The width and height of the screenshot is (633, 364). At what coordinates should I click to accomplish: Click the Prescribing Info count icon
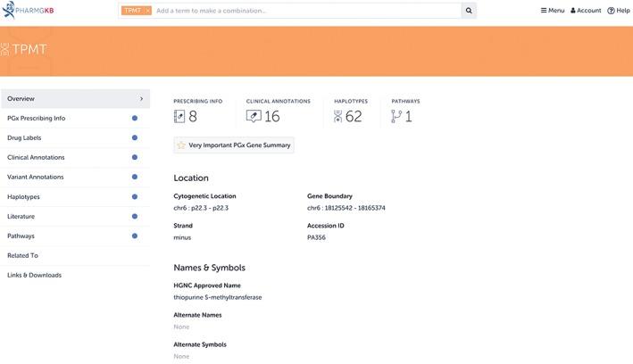(x=179, y=117)
